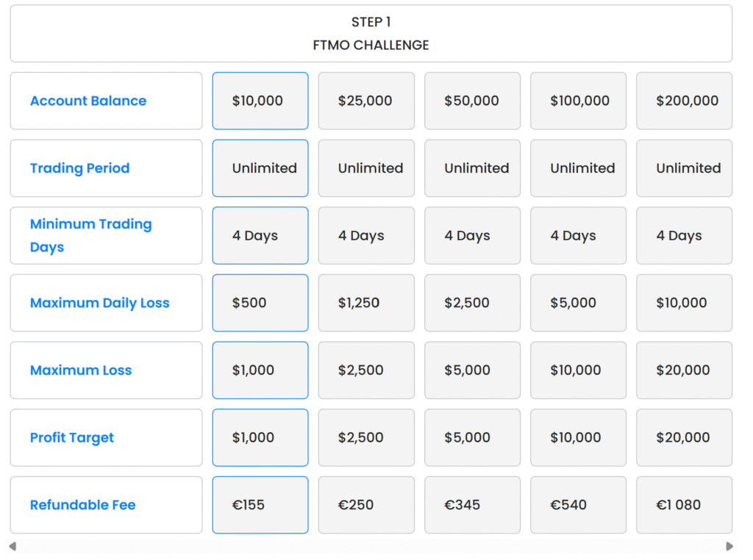
Task: Click the Refundable Fee label
Action: (x=82, y=505)
